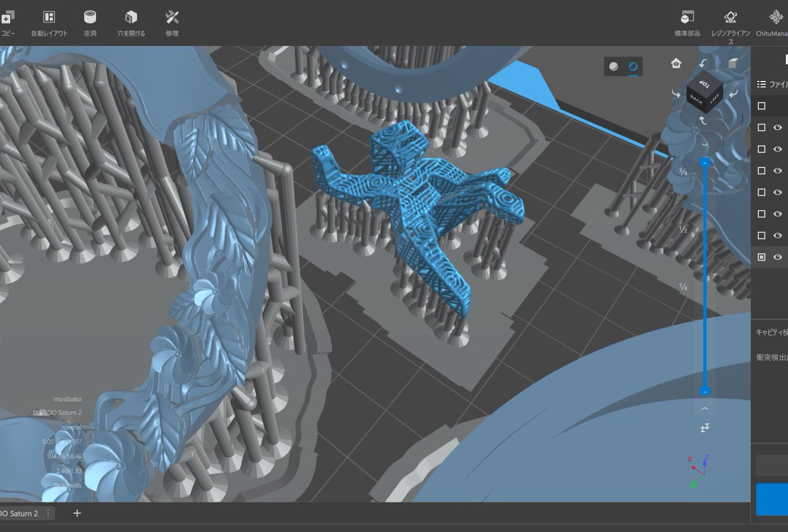Hide the second model using eye icon
The width and height of the screenshot is (788, 532).
point(777,149)
